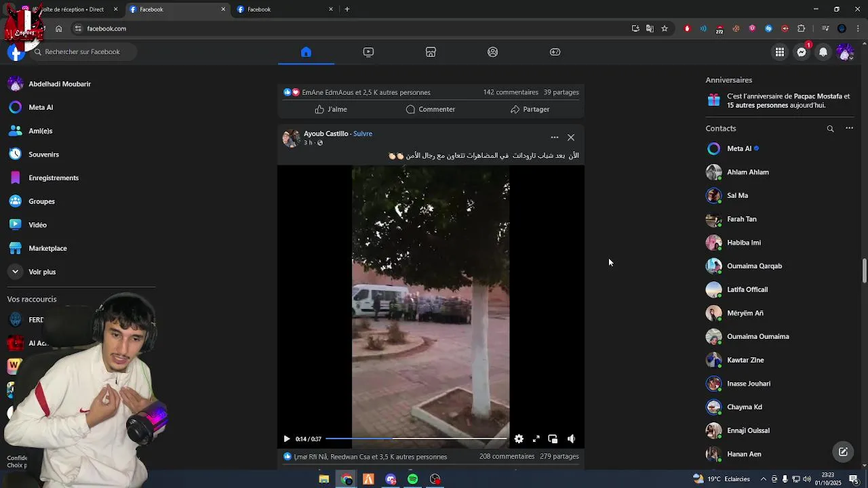Open Ayoub Castillo profile name

[x=325, y=134]
